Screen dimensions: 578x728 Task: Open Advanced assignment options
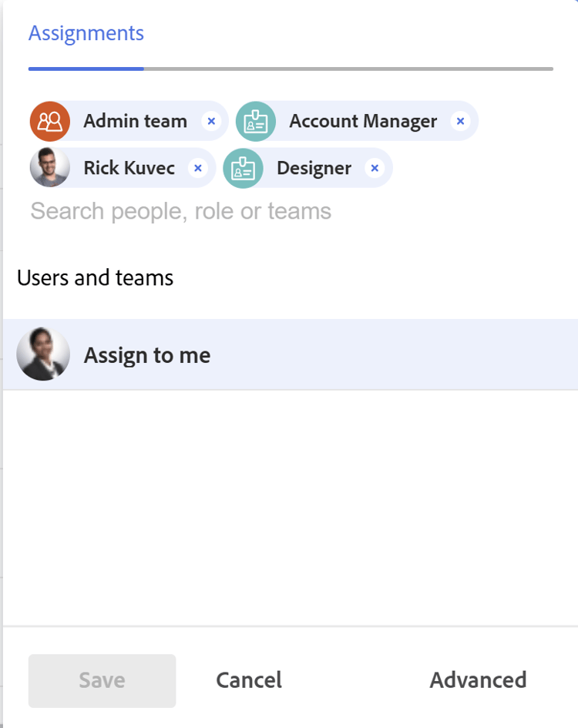pos(478,680)
